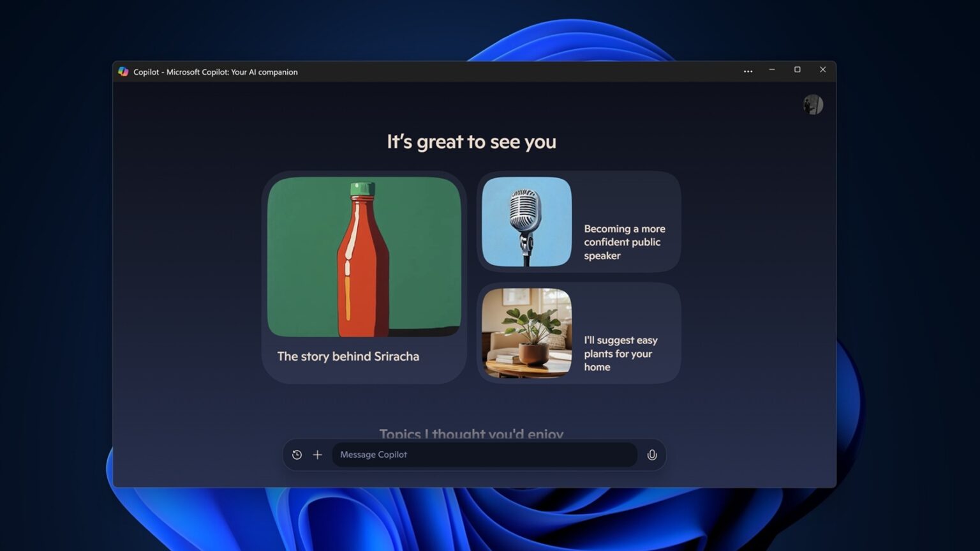This screenshot has height=551, width=980.
Task: Open 'Becoming a more confident public speaker'
Action: click(x=577, y=222)
